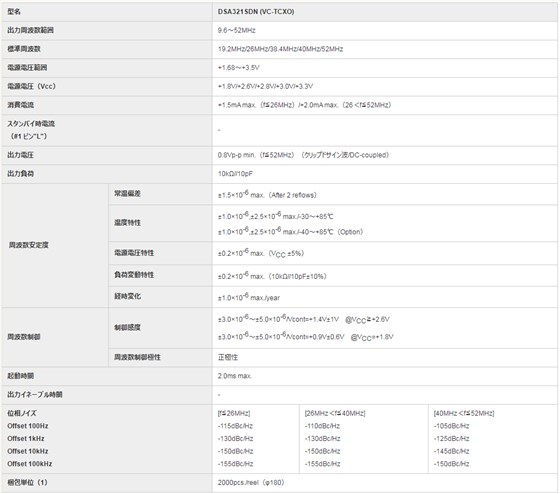Viewport: 560px width, 494px height.
Task: Click the 10kΩ//10pF output load value
Action: 235,174
